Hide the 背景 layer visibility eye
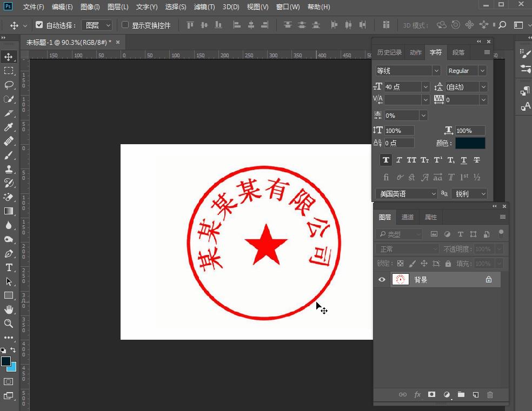Viewport: 532px width, 411px height. [382, 279]
